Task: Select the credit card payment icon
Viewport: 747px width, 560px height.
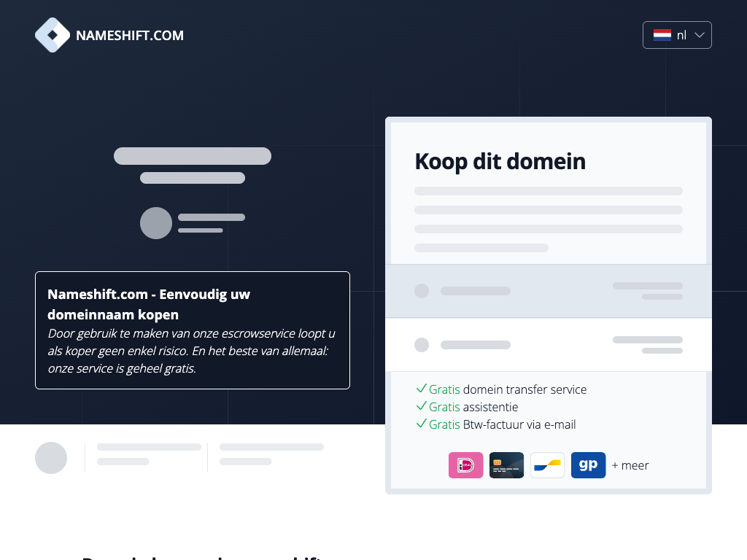Action: pyautogui.click(x=506, y=465)
